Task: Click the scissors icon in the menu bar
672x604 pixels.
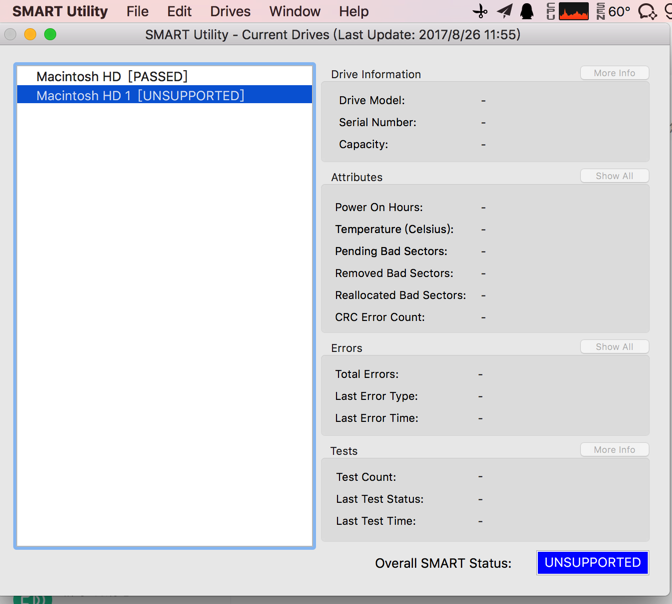Action: click(480, 12)
